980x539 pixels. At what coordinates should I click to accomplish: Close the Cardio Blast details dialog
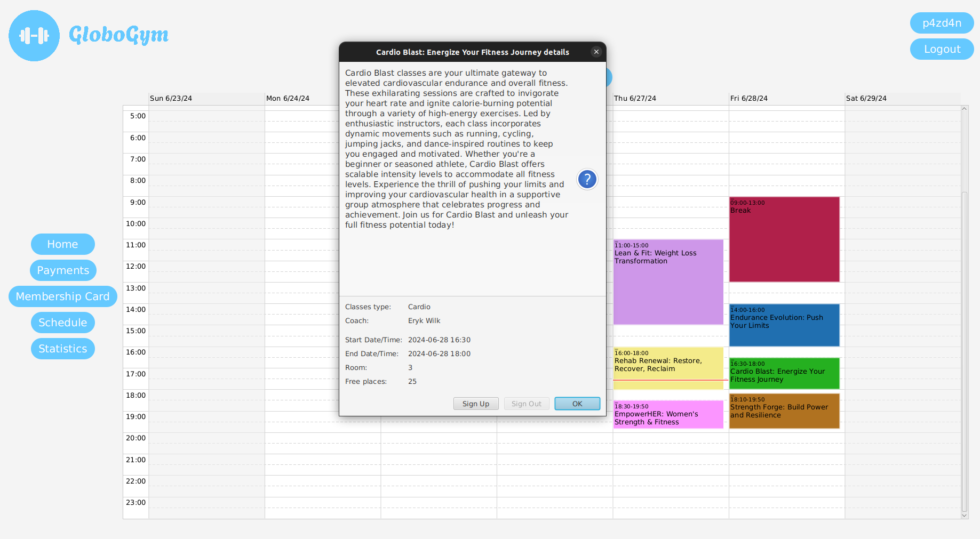[596, 52]
